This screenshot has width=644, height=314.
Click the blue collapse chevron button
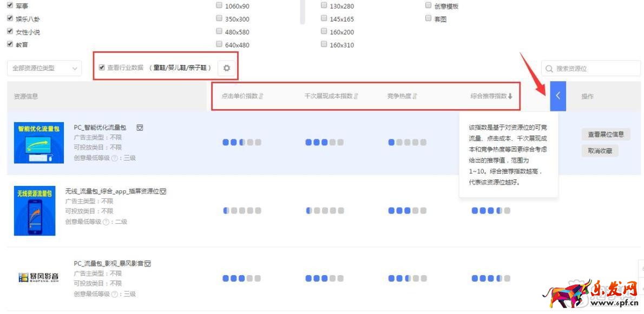coord(558,96)
